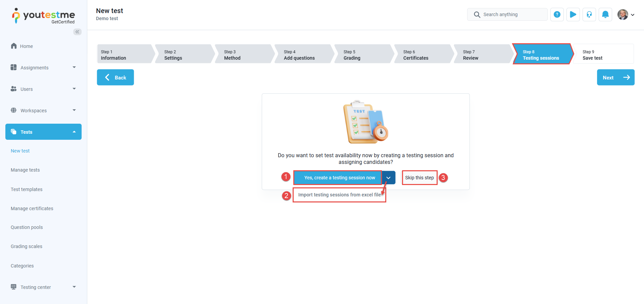The height and width of the screenshot is (304, 644).
Task: Expand the Workspaces menu arrow
Action: 74,110
